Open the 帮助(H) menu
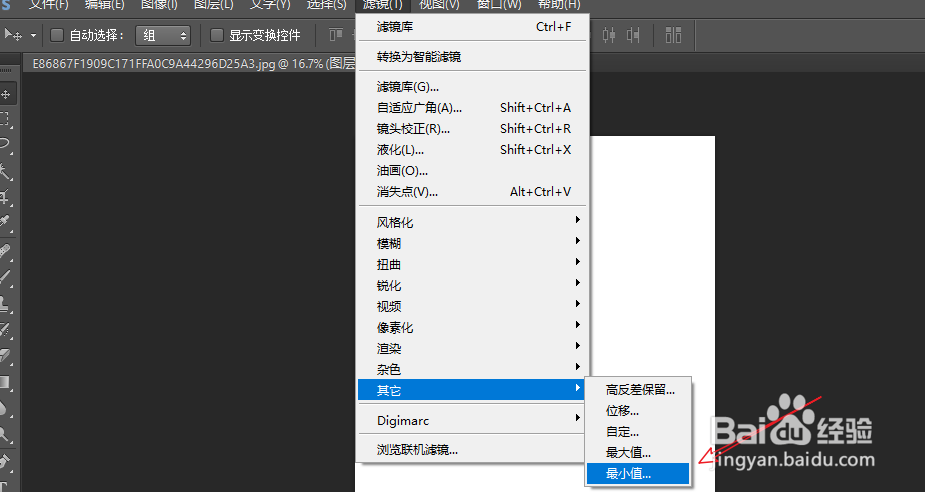The image size is (925, 492). click(x=559, y=5)
